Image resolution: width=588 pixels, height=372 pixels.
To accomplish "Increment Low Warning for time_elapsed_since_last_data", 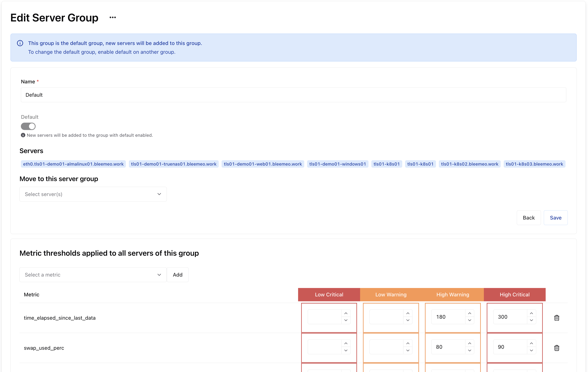I will (x=408, y=314).
